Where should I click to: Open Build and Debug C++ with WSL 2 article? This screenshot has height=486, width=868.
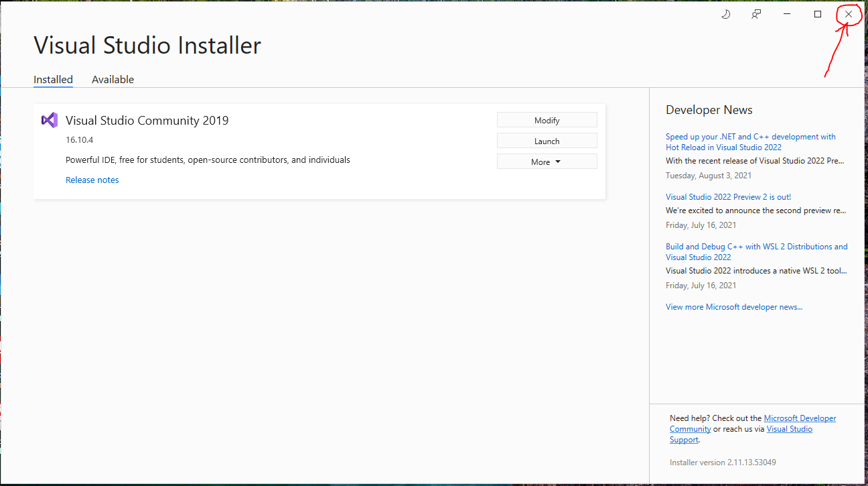coord(757,251)
